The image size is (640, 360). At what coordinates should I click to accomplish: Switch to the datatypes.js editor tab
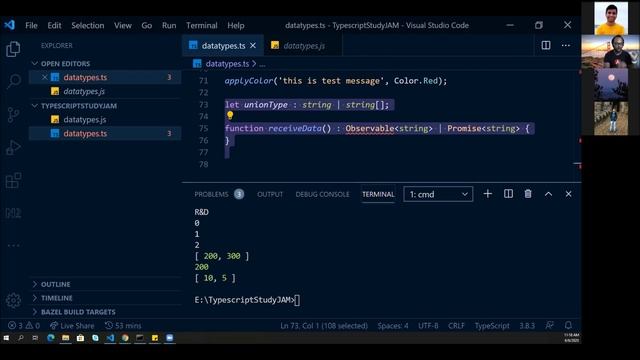click(303, 46)
